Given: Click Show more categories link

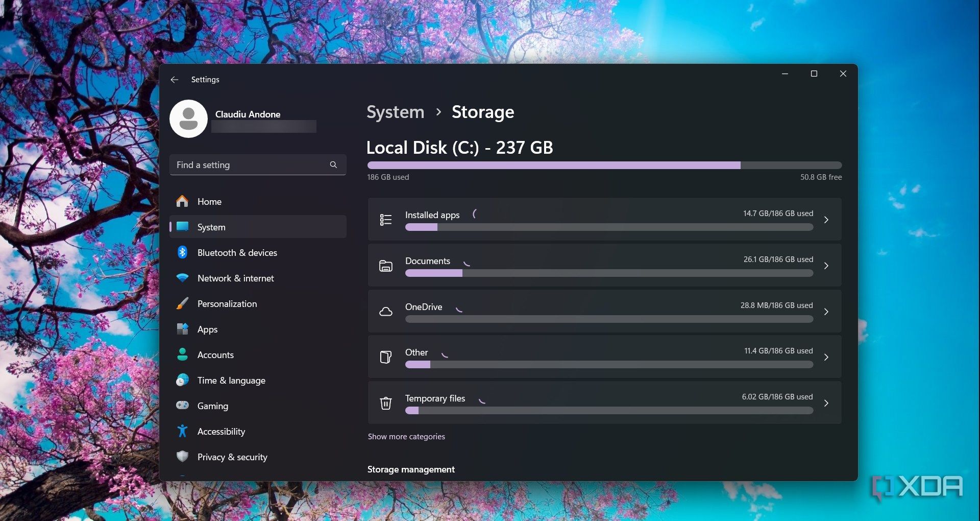Looking at the screenshot, I should [406, 437].
